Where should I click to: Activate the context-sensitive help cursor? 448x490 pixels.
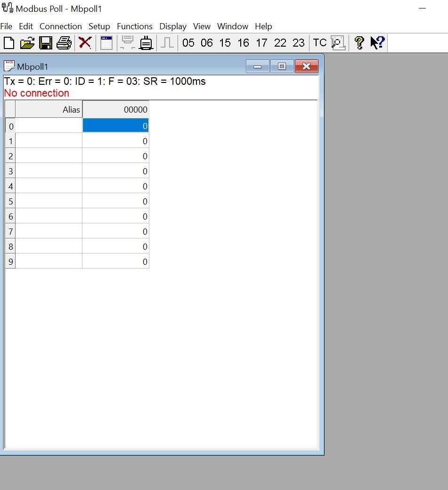tap(376, 42)
